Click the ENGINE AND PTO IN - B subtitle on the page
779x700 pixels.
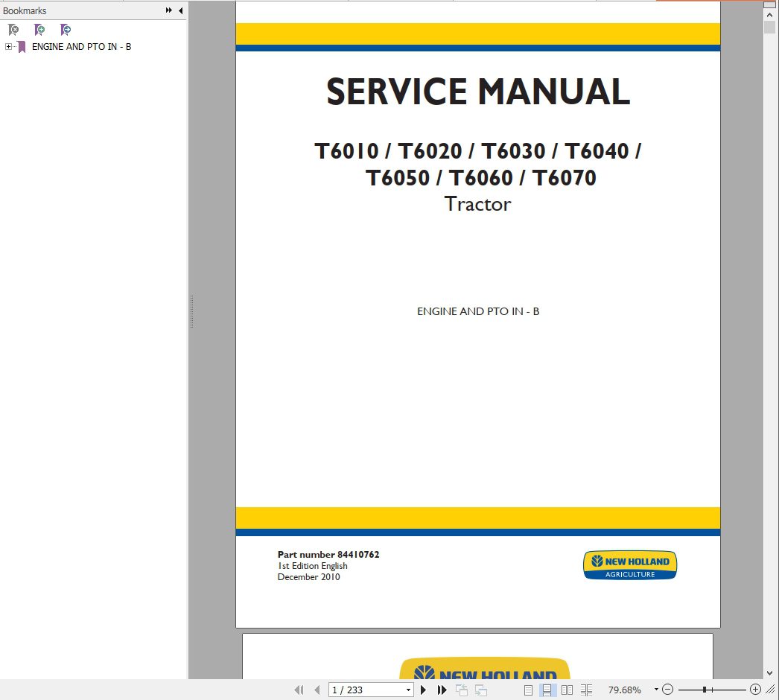click(478, 311)
